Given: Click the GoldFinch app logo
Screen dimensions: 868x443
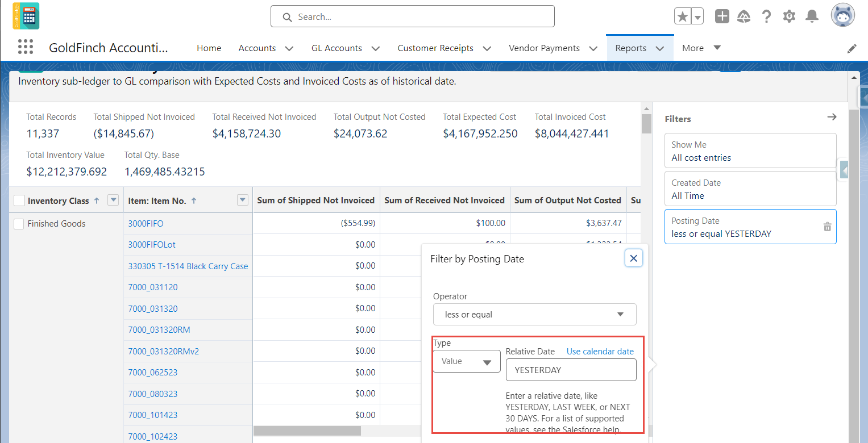Looking at the screenshot, I should click(x=26, y=16).
